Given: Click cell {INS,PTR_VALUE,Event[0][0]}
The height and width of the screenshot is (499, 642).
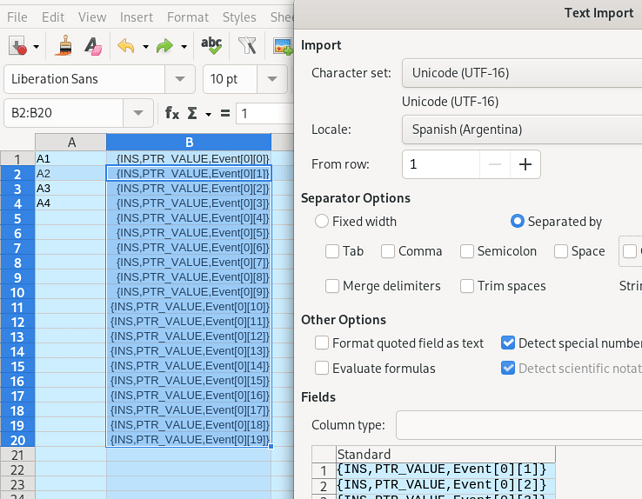Looking at the screenshot, I should tap(189, 158).
